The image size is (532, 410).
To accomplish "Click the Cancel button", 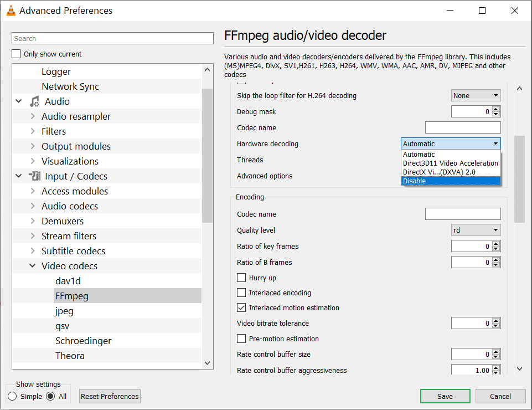I will tap(500, 396).
